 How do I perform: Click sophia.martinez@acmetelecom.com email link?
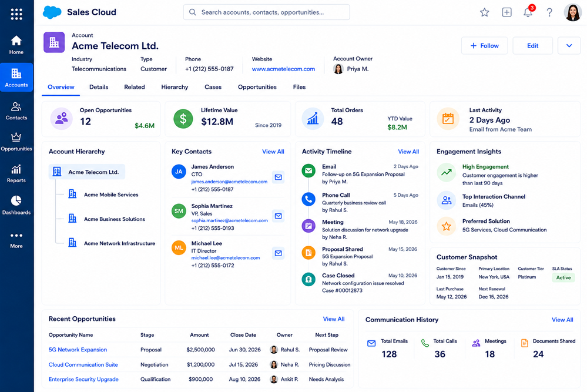point(230,220)
